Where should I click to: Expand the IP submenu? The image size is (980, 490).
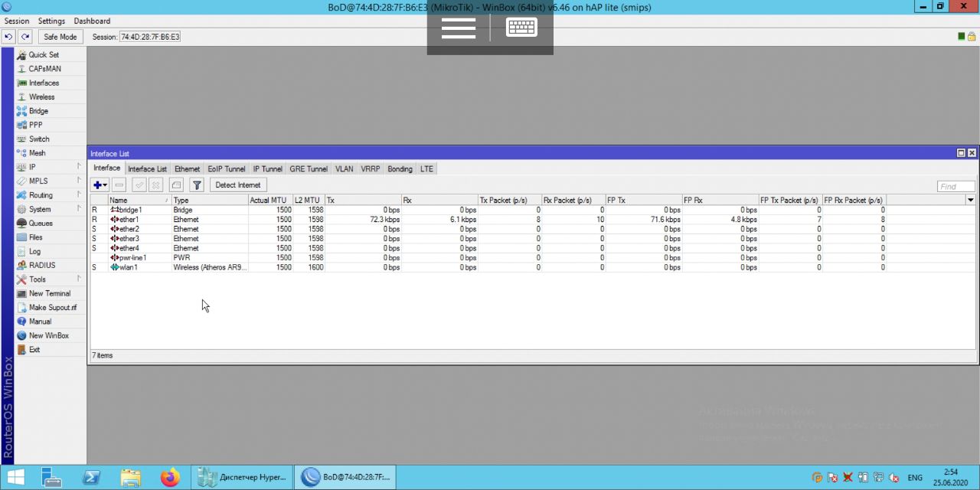(50, 167)
